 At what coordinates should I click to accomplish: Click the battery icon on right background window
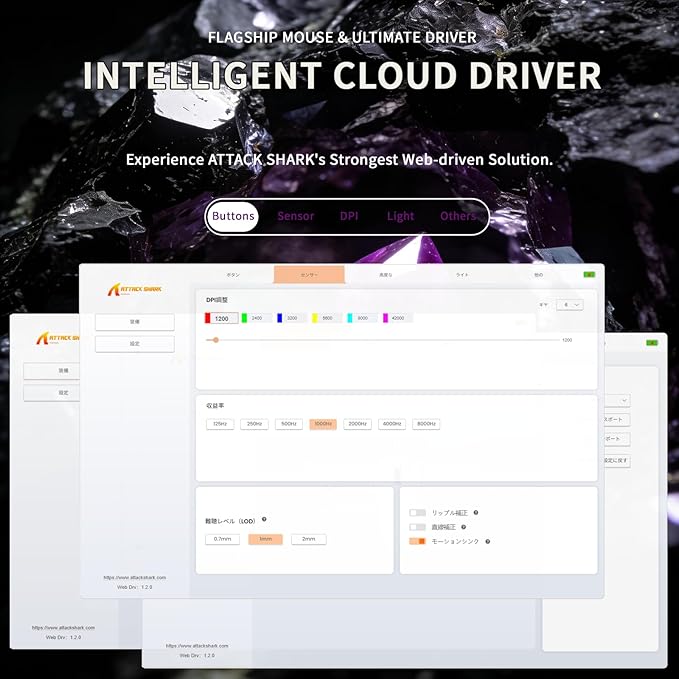[652, 343]
